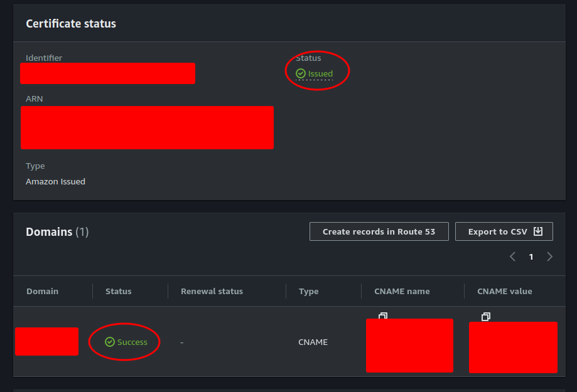This screenshot has height=392, width=577.
Task: Click the check icon next to Success
Action: coord(110,342)
